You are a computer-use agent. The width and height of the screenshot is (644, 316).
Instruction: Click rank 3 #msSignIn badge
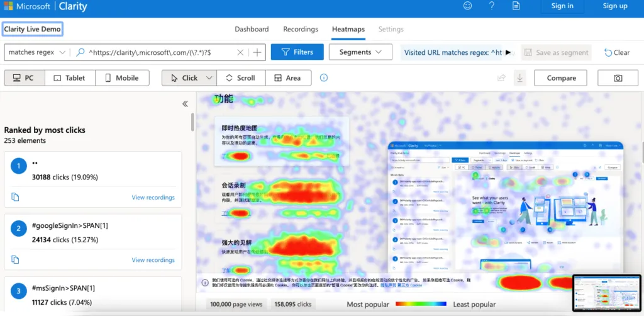coord(18,291)
